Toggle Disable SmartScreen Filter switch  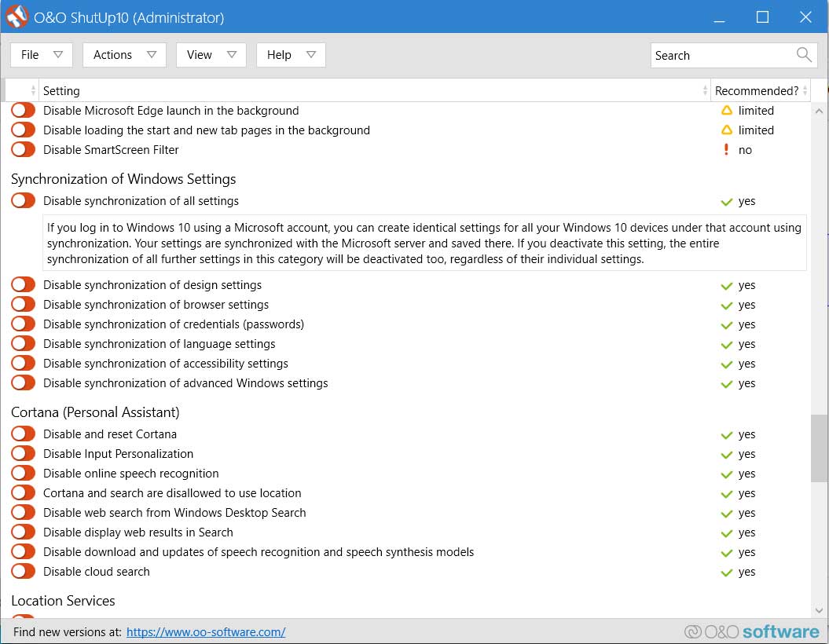click(x=24, y=149)
